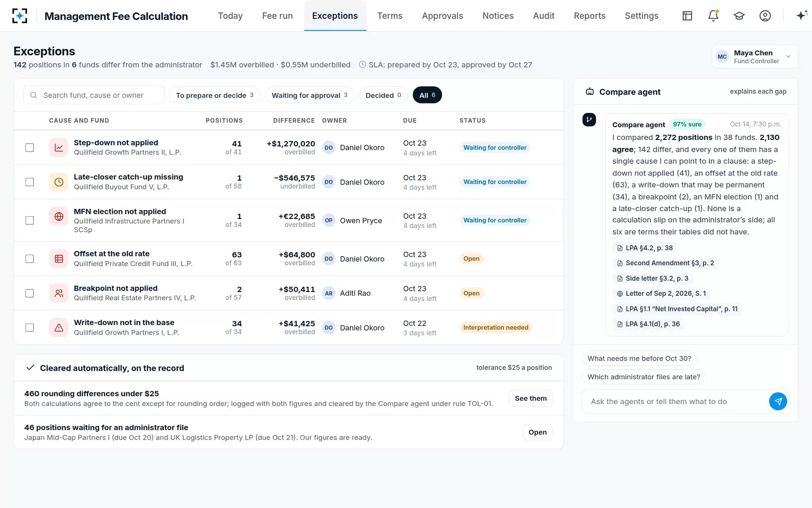
Task: Click See them for rounding differences
Action: pos(531,398)
